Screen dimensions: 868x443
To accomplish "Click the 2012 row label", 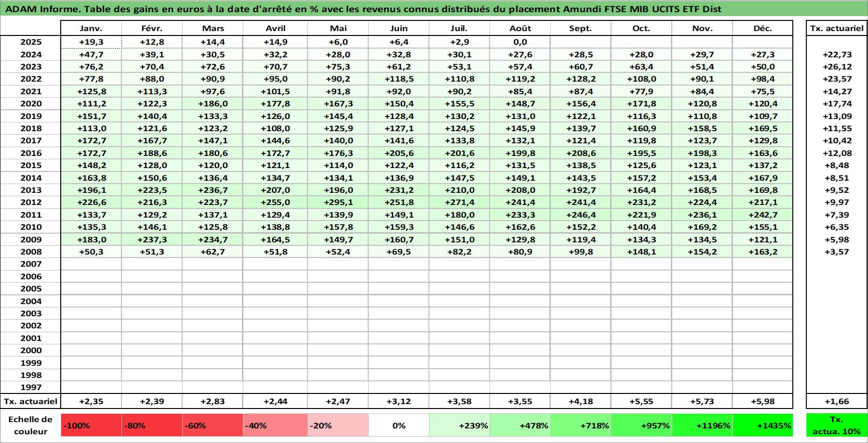I will [31, 202].
